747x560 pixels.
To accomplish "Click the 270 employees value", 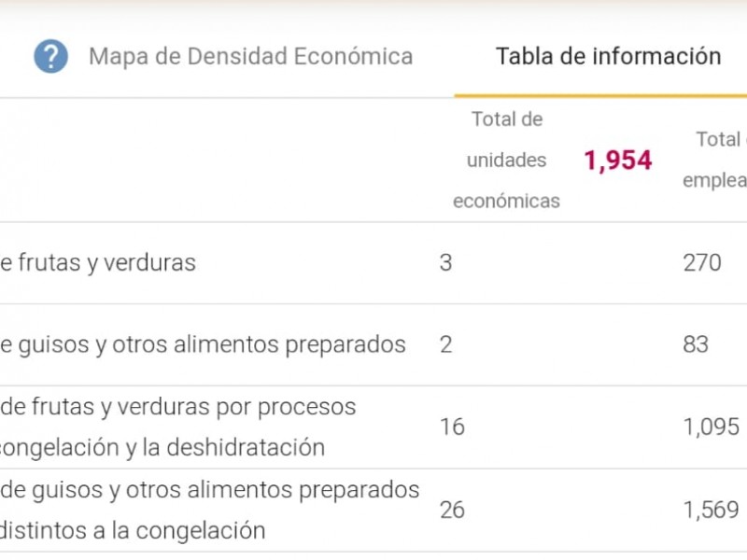I will point(702,263).
